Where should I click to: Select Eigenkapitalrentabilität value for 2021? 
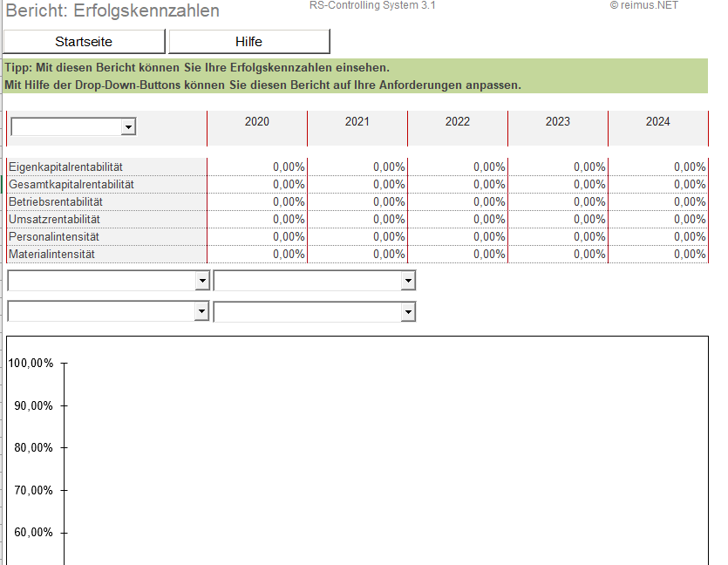pyautogui.click(x=388, y=167)
